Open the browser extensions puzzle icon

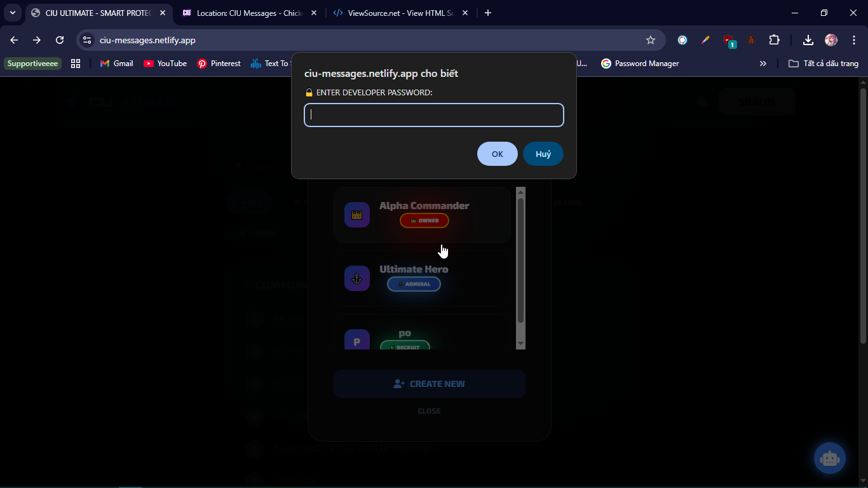click(x=774, y=40)
